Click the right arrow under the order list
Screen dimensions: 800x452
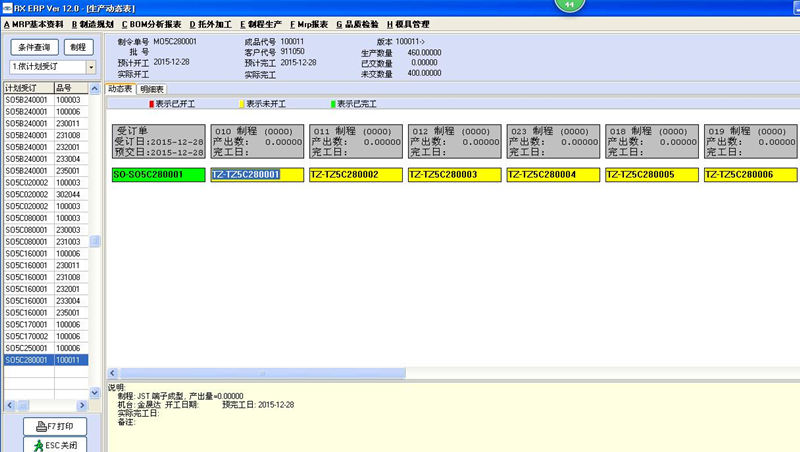click(82, 406)
